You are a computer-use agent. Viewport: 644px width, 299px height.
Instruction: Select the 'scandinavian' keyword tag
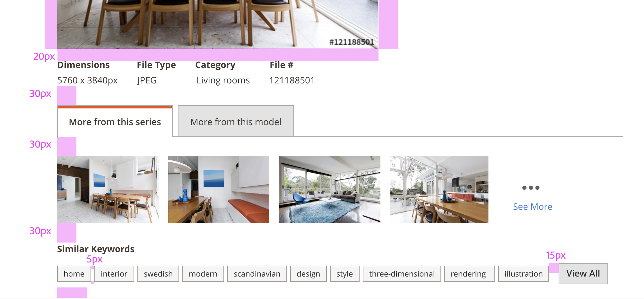click(257, 274)
